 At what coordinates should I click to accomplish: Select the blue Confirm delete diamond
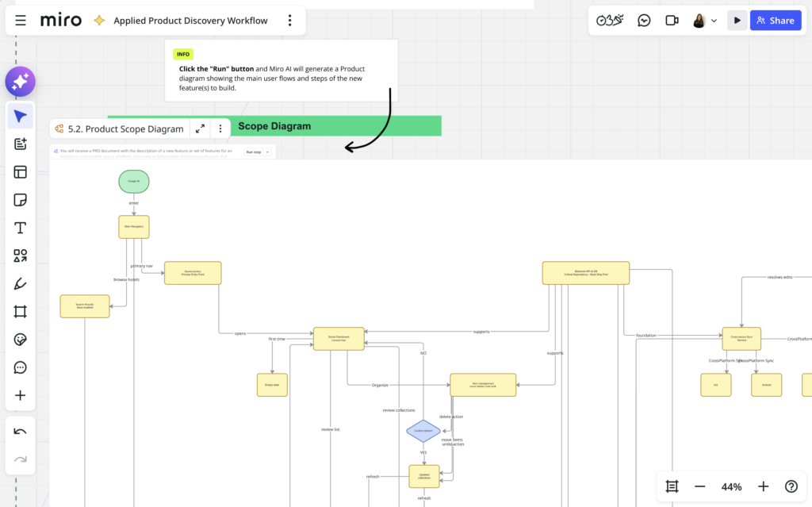(423, 431)
